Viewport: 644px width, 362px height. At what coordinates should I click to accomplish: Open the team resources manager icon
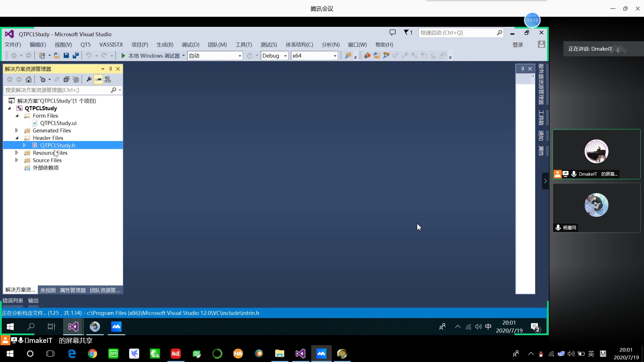(x=105, y=290)
